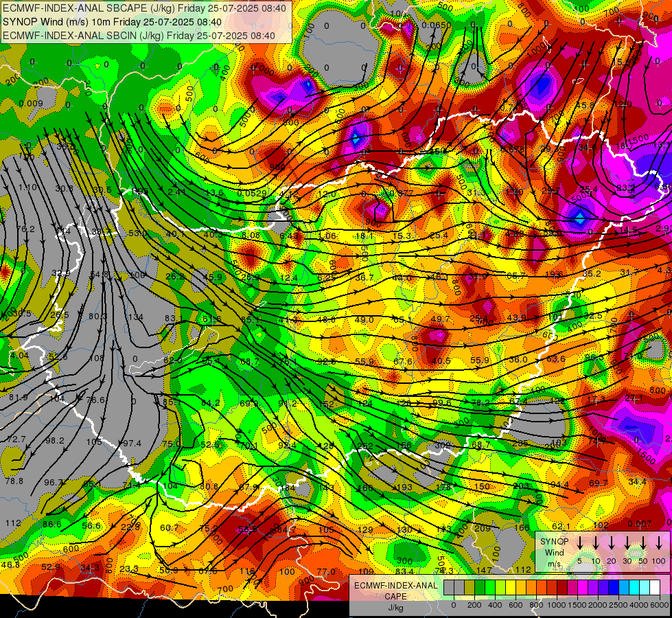The height and width of the screenshot is (618, 672).
Task: Click the map value '193'
Action: 404,488
